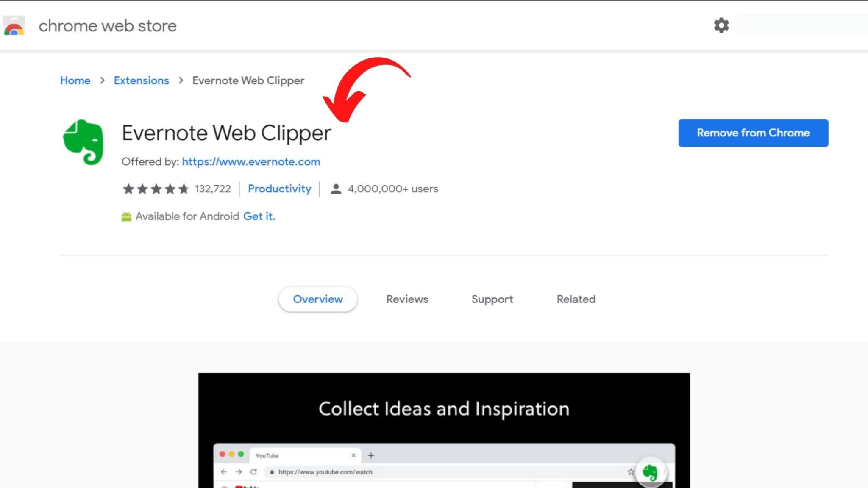Click the Evernote Web Clipper title heading
868x488 pixels.
[x=226, y=133]
